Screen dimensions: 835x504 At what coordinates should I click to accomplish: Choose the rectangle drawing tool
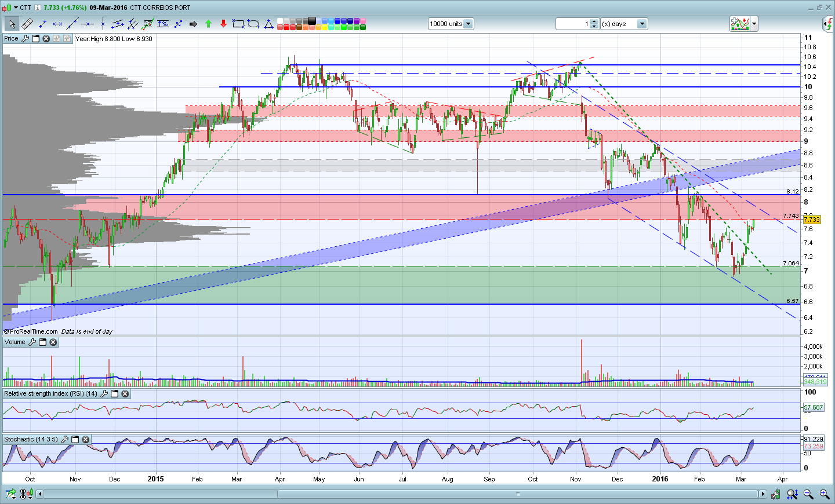pos(238,24)
